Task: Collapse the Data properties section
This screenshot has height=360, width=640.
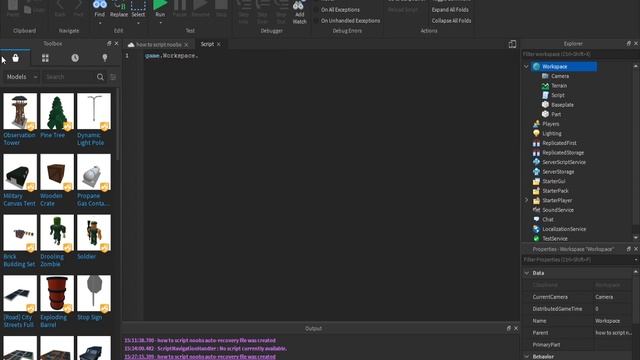Action: tap(527, 273)
